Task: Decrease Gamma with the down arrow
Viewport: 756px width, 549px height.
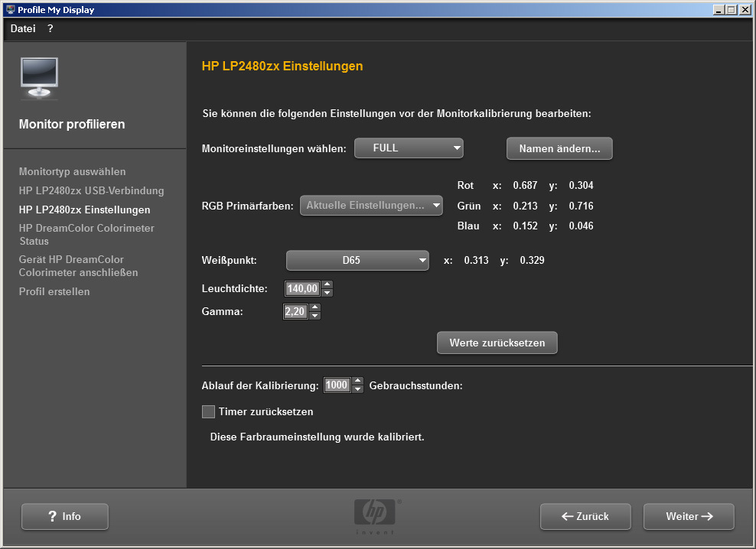Action: [x=314, y=315]
